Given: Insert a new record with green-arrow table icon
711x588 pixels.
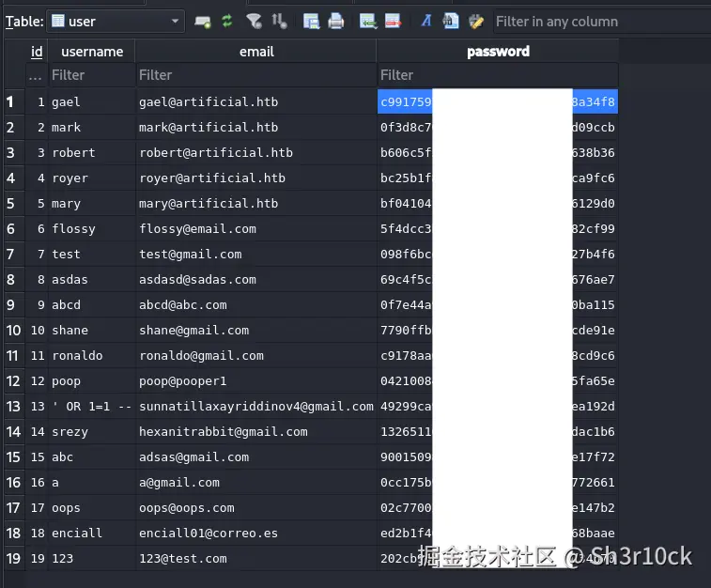Looking at the screenshot, I should tap(368, 21).
